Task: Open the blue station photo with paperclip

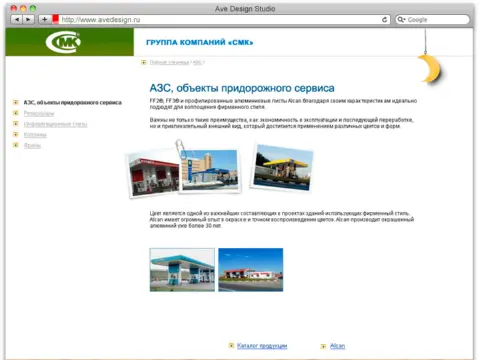Action: [209, 171]
